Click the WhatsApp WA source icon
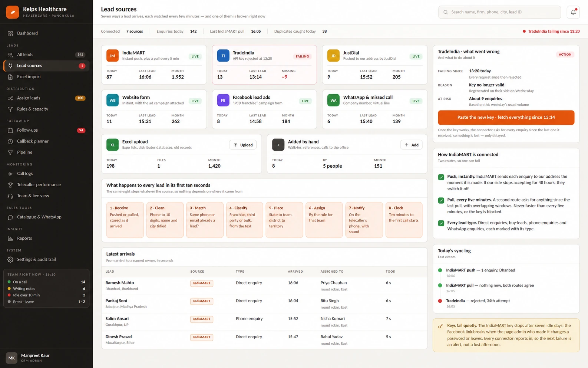The width and height of the screenshot is (588, 368). point(333,100)
